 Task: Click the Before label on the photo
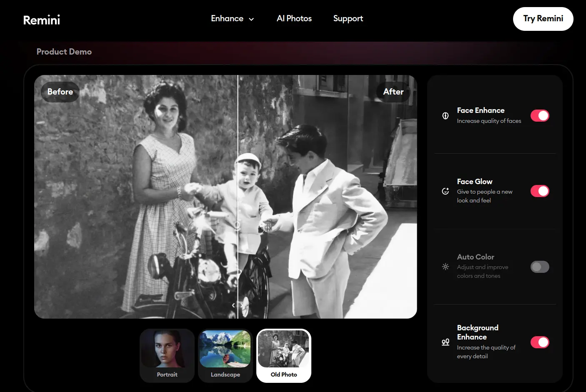click(60, 92)
